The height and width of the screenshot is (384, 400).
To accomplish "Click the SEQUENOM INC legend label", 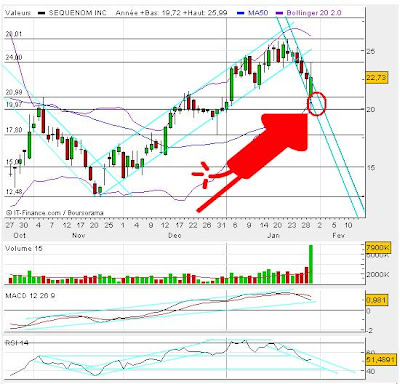I will click(77, 13).
